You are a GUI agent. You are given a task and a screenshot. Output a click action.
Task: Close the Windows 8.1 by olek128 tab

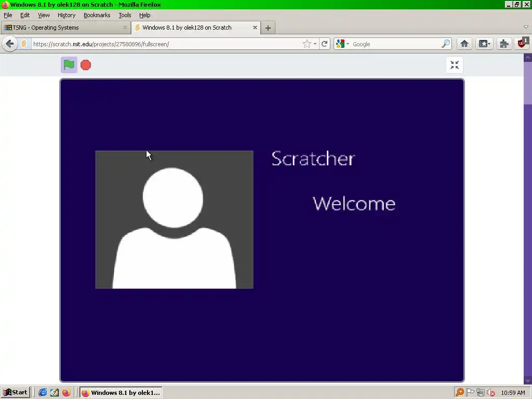pos(255,28)
